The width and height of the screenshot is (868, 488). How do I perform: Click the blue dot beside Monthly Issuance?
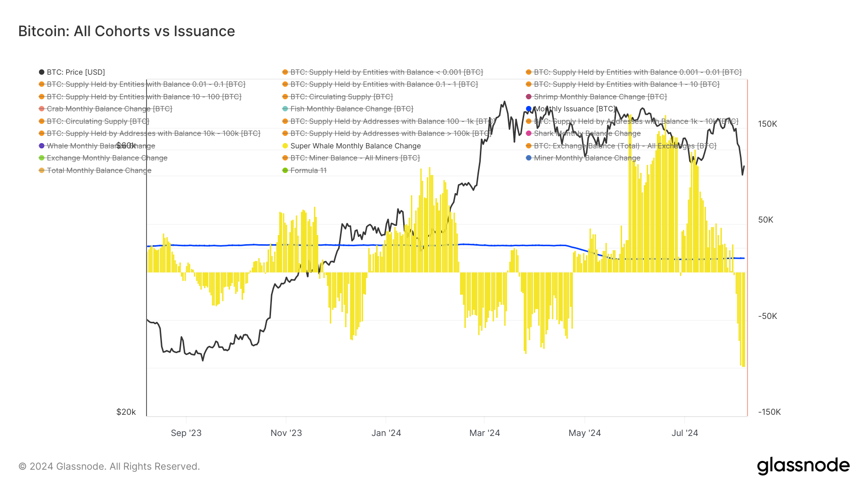coord(529,109)
